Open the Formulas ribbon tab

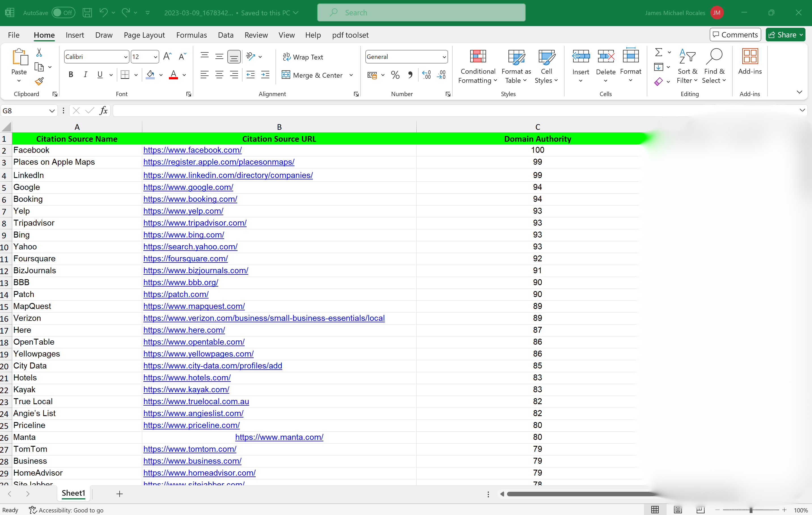[192, 35]
